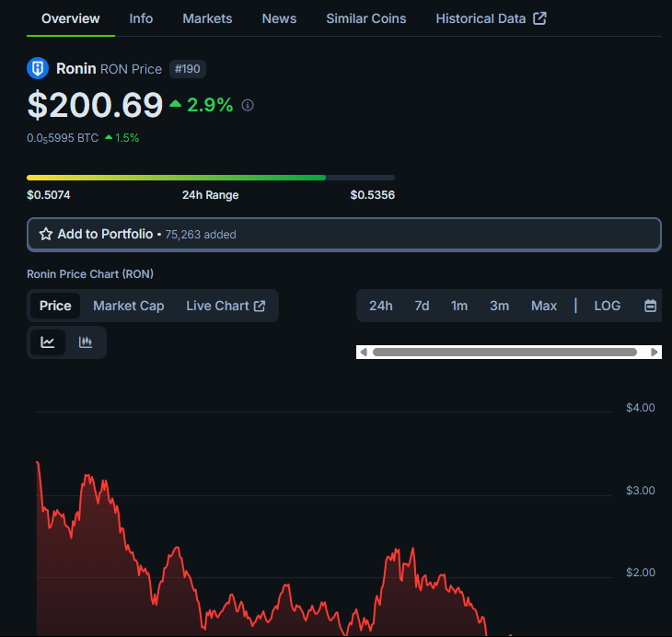Click the star icon in Add to Portfolio
Screen dimensions: 672x637
[x=46, y=234]
